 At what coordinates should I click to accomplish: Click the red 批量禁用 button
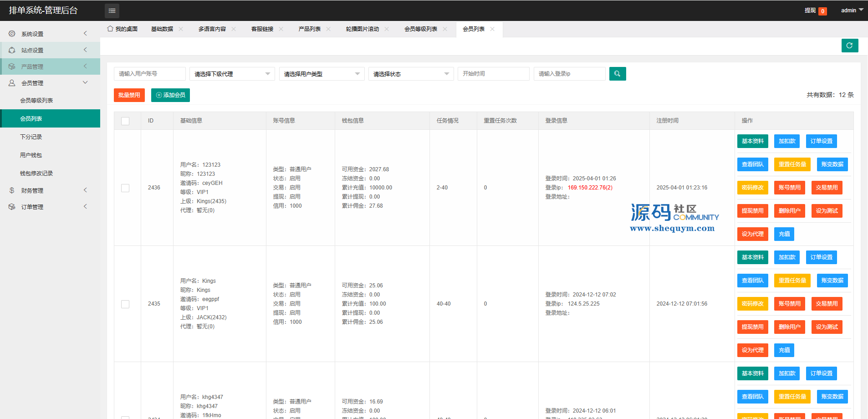tap(129, 95)
